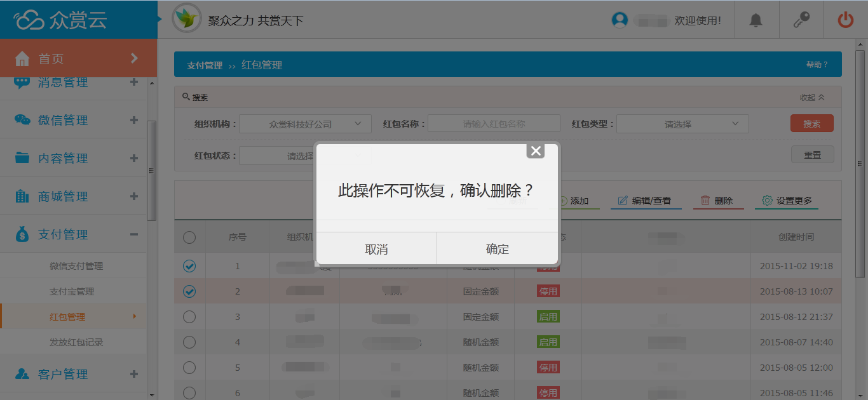Click the 众赏云 cloud logo

click(61, 20)
